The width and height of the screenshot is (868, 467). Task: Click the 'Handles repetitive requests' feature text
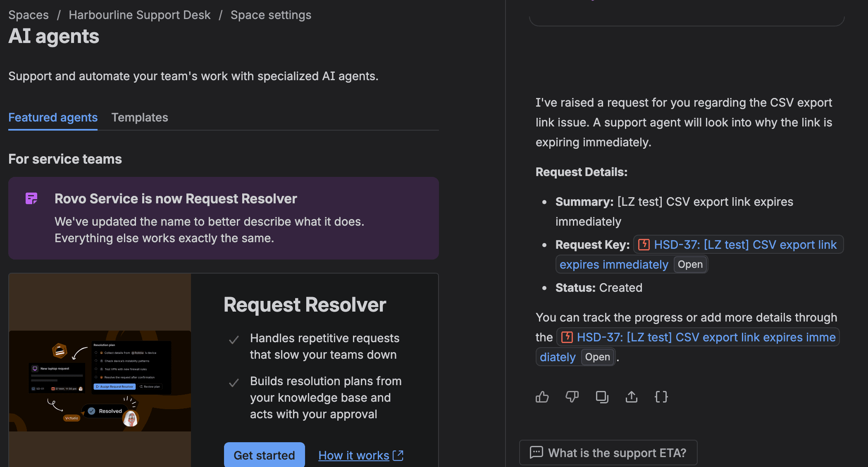click(324, 346)
